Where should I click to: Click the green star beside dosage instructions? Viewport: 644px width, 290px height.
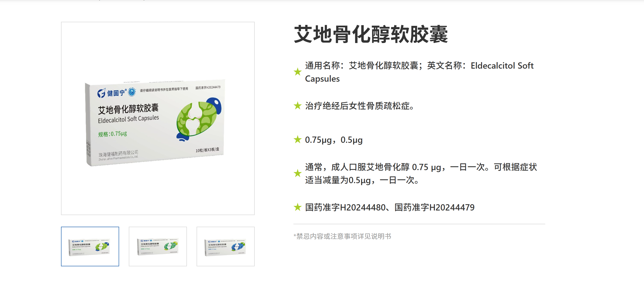298,173
